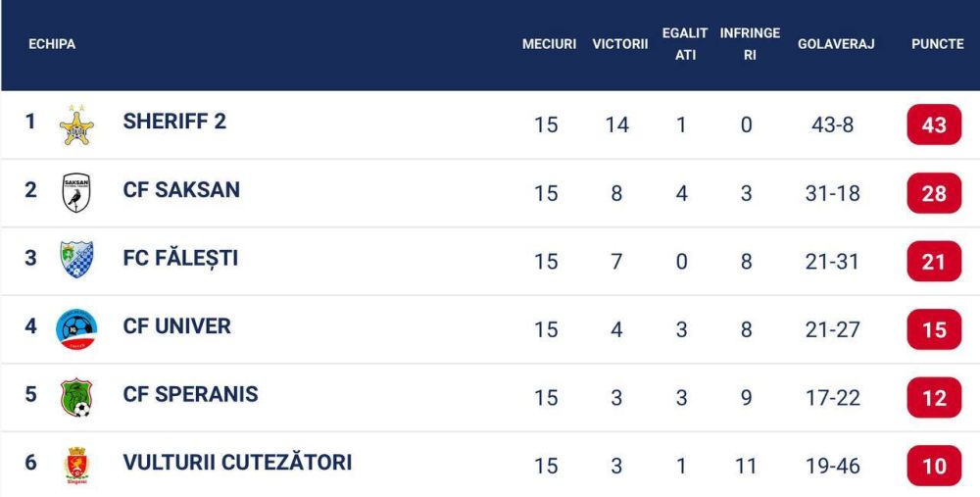Sort by the MECIURI column header
This screenshot has width=980, height=497.
click(549, 44)
